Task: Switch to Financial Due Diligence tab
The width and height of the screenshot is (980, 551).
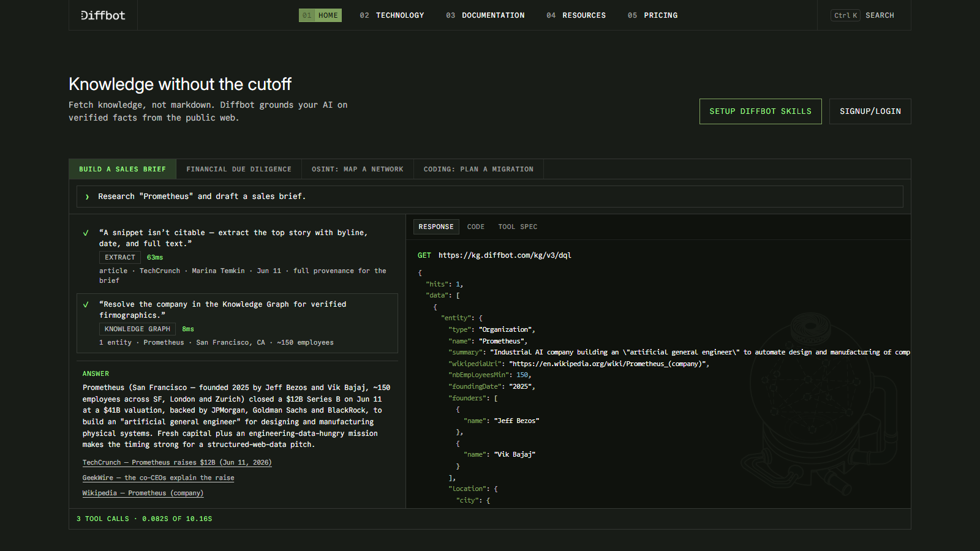Action: [239, 169]
